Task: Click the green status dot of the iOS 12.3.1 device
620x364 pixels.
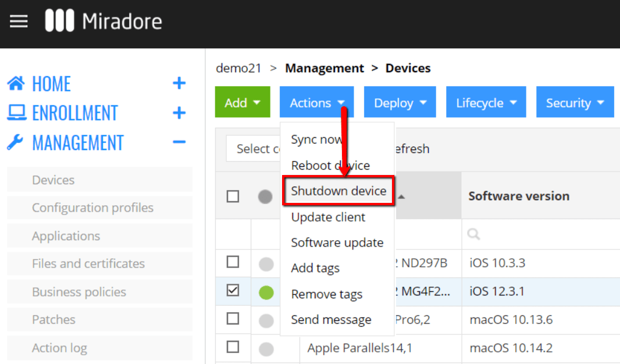Action: [266, 291]
